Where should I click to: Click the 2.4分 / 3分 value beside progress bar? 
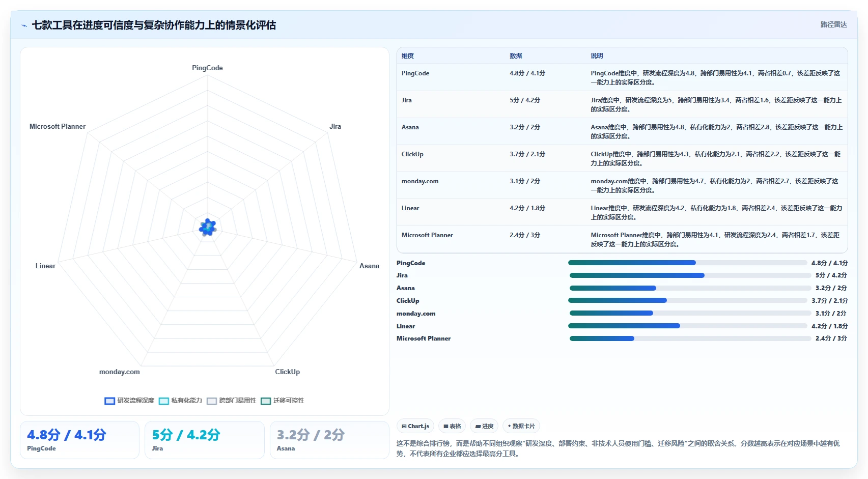[831, 339]
